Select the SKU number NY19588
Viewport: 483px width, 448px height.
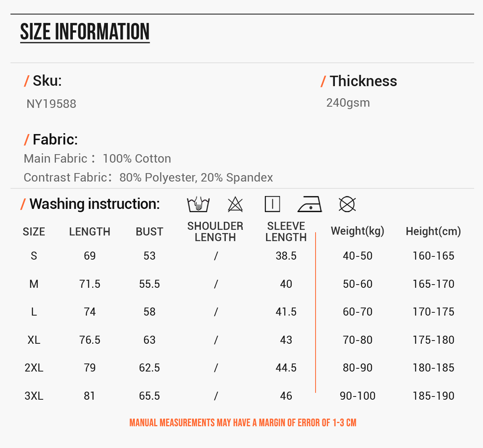coord(52,104)
